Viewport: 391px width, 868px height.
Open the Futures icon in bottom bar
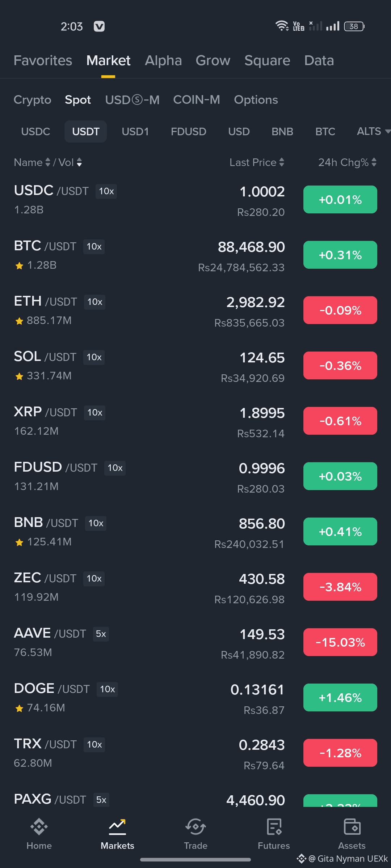pyautogui.click(x=274, y=827)
